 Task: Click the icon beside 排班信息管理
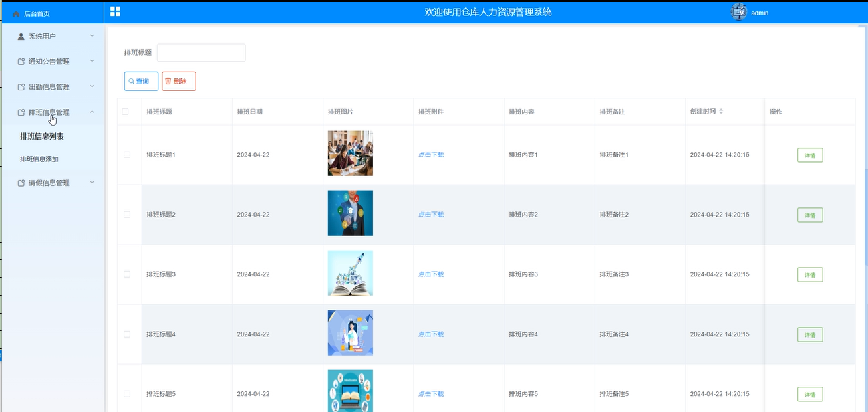pos(21,112)
